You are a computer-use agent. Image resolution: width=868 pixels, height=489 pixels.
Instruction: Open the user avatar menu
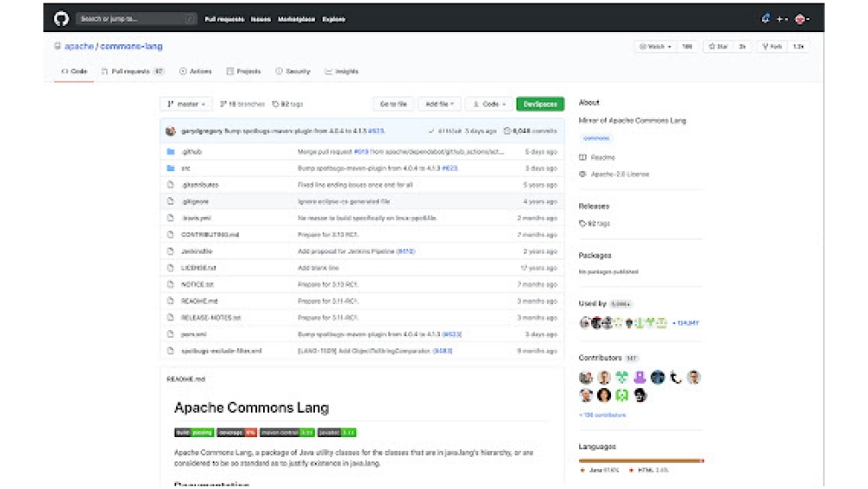point(802,19)
